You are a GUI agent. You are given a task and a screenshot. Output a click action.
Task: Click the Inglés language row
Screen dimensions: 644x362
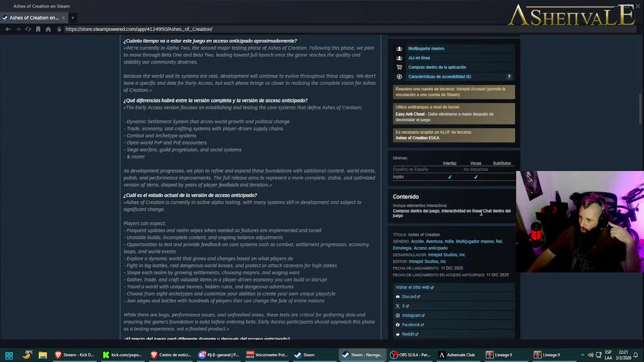(x=454, y=177)
